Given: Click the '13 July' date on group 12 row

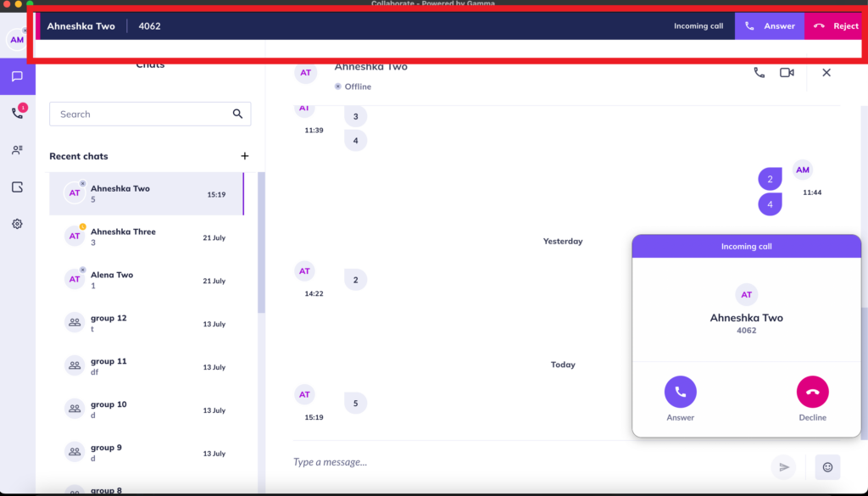Looking at the screenshot, I should click(214, 325).
